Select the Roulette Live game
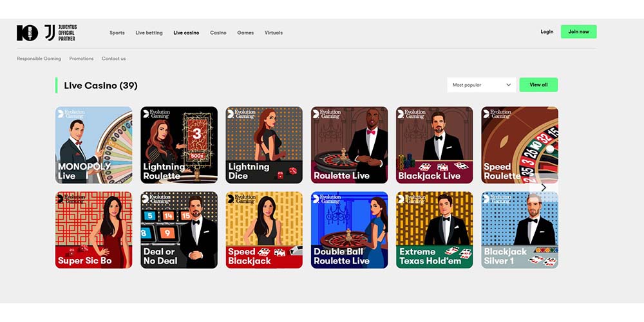The width and height of the screenshot is (644, 322). 349,145
